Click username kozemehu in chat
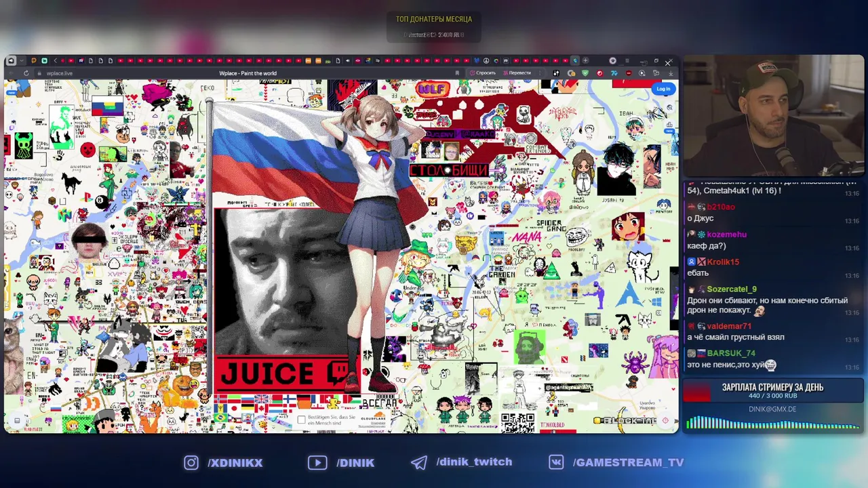 point(726,234)
